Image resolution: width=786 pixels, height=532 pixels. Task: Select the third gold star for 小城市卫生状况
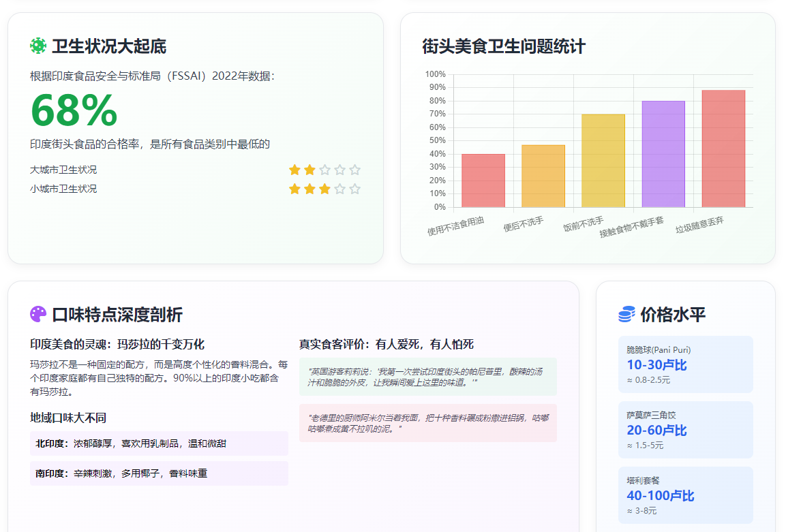(324, 189)
